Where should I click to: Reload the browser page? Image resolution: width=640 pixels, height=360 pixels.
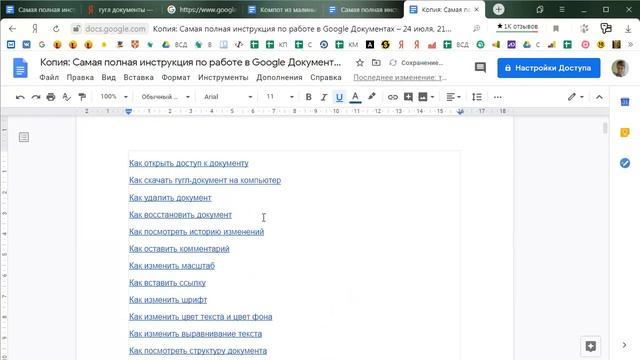[56, 29]
